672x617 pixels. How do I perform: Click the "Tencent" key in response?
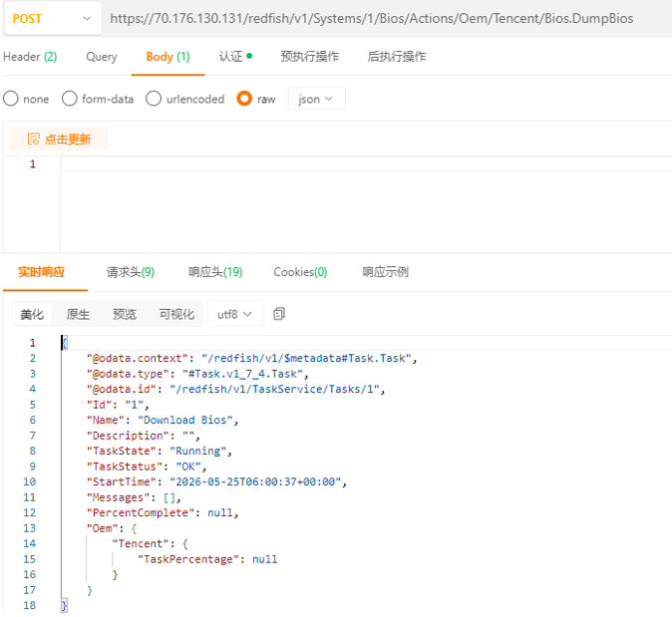click(x=141, y=543)
